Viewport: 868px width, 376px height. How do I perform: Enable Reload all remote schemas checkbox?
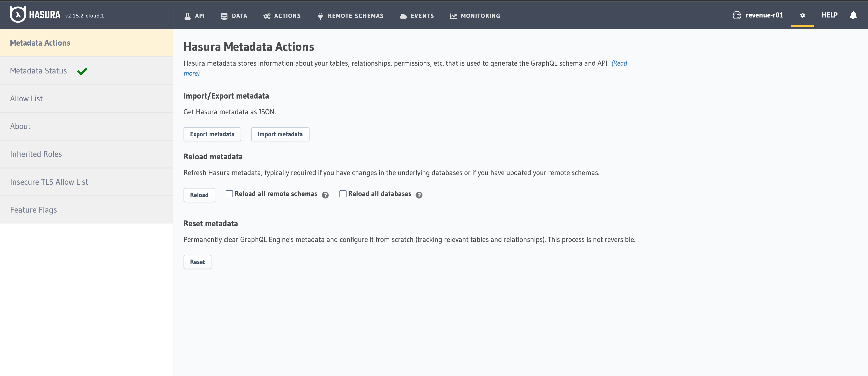[229, 194]
